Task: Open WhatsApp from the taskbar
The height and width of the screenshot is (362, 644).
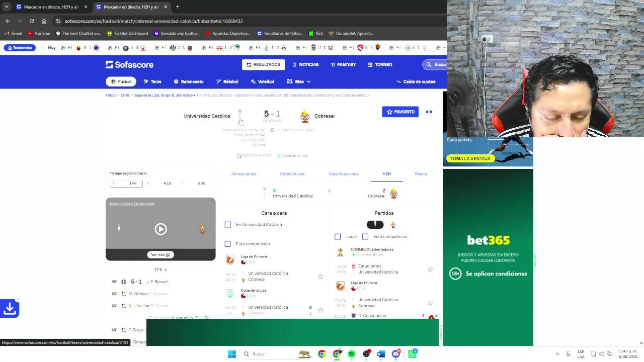Action: click(412, 354)
